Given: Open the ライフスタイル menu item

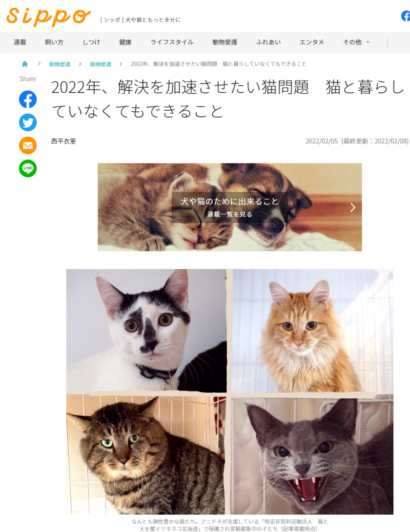Looking at the screenshot, I should [x=172, y=42].
